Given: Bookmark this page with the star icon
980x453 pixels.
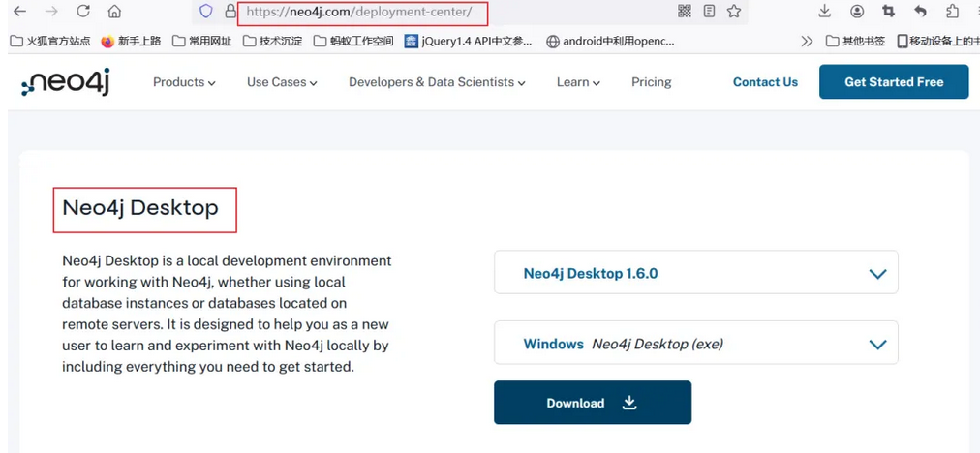Looking at the screenshot, I should (x=734, y=11).
